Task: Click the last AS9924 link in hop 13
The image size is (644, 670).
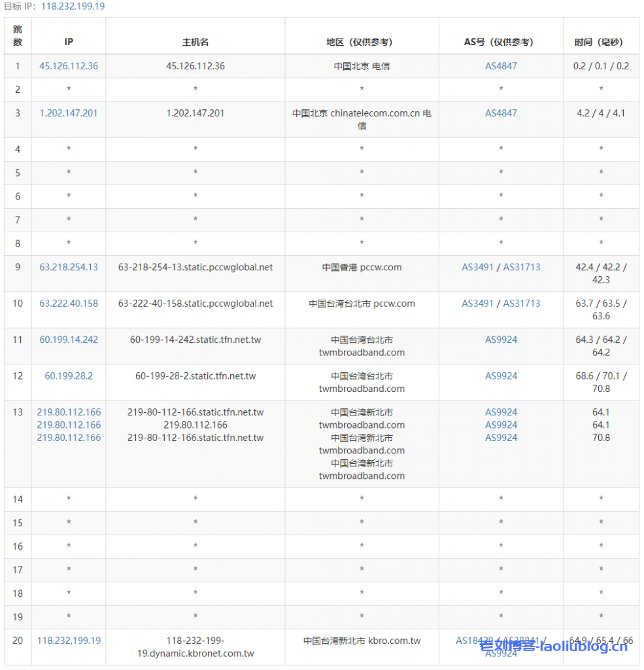Action: pyautogui.click(x=501, y=438)
